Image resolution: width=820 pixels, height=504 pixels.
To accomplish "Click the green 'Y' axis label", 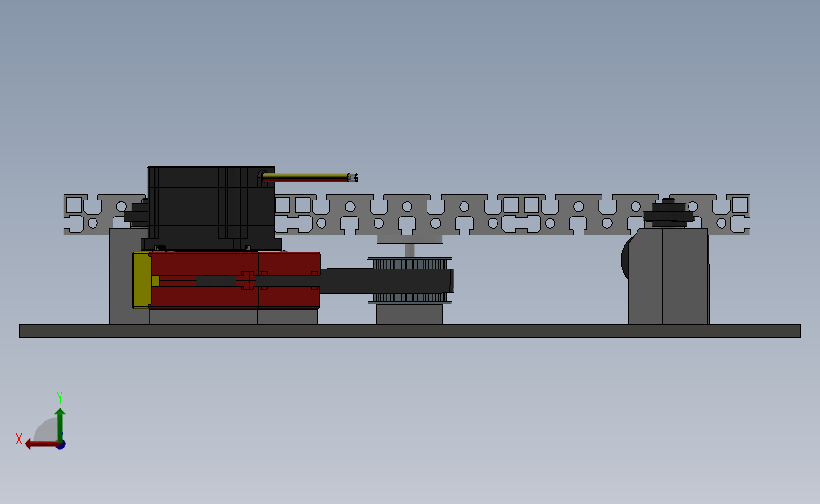I will [59, 398].
